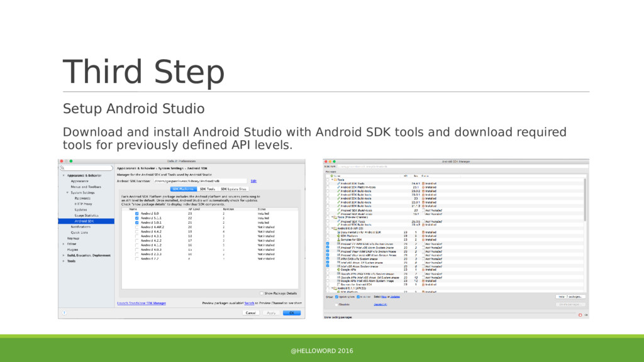
Task: Click the SDK Manager vertical scrollbar
Action: [x=584, y=199]
